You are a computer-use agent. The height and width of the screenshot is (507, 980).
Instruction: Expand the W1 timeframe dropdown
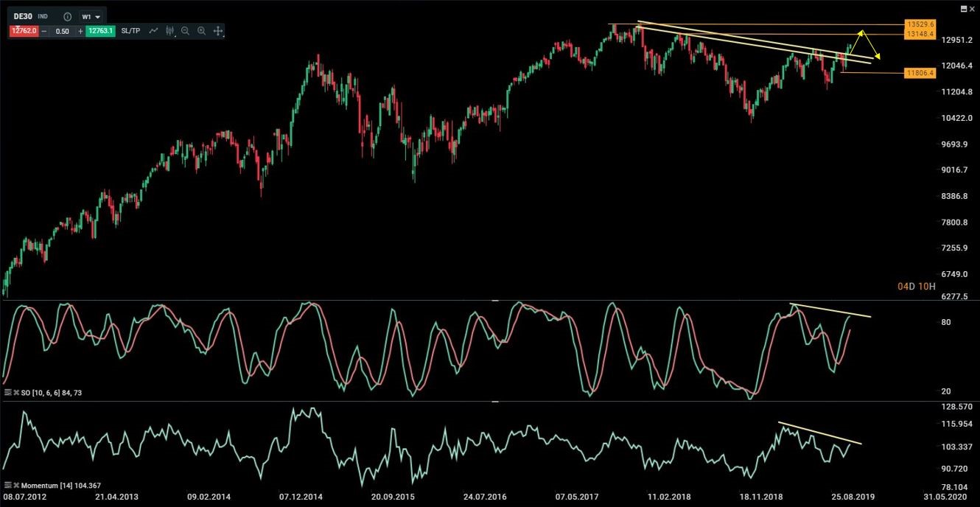point(91,16)
